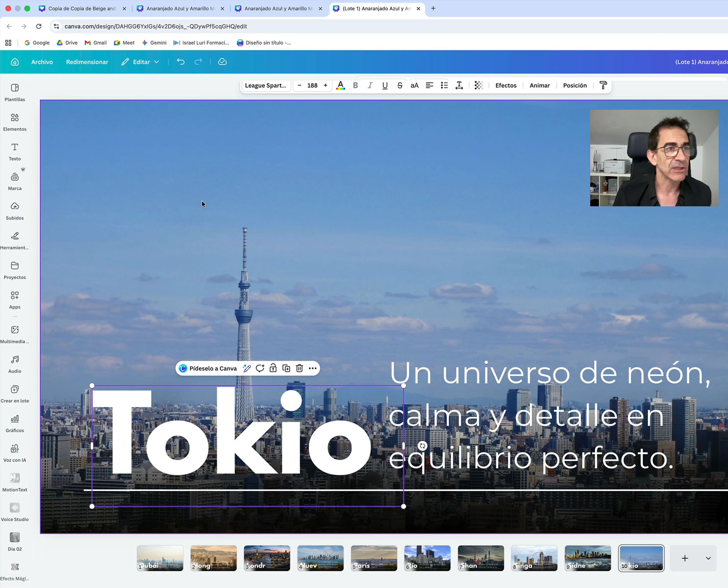Select page 9 Sídney thumbnail

pos(588,558)
